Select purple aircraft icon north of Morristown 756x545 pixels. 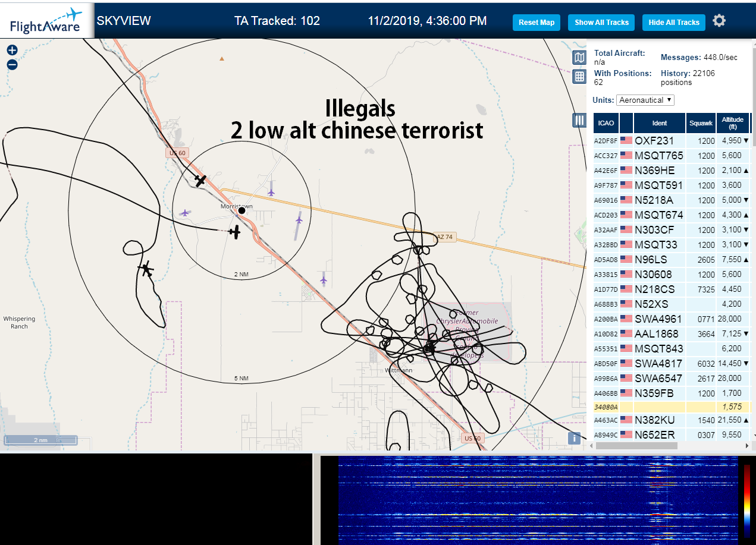271,192
